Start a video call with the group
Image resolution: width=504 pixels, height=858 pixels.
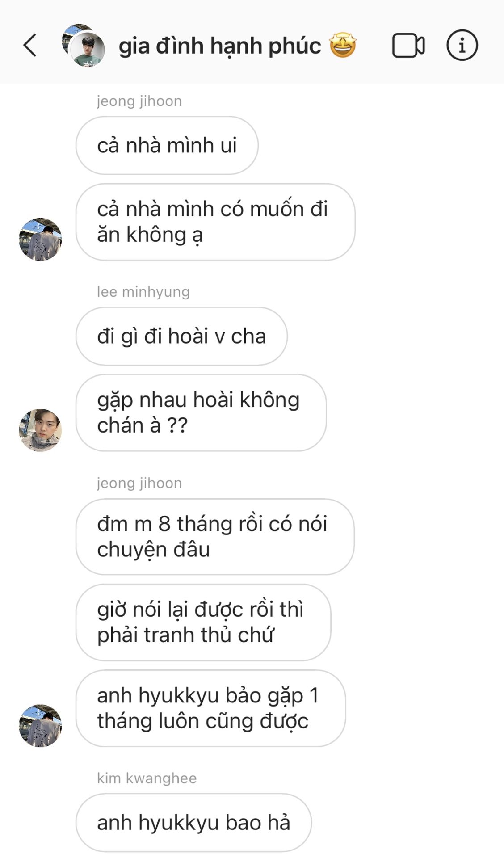tap(408, 46)
